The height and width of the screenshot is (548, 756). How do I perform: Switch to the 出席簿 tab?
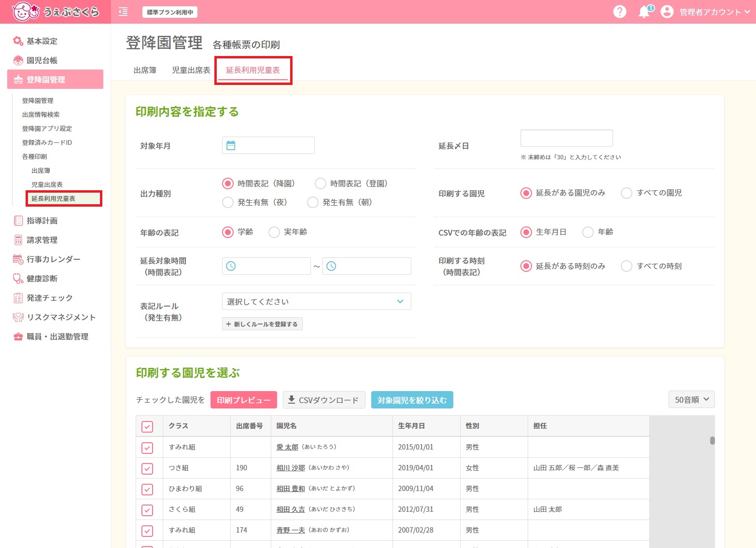coord(145,70)
